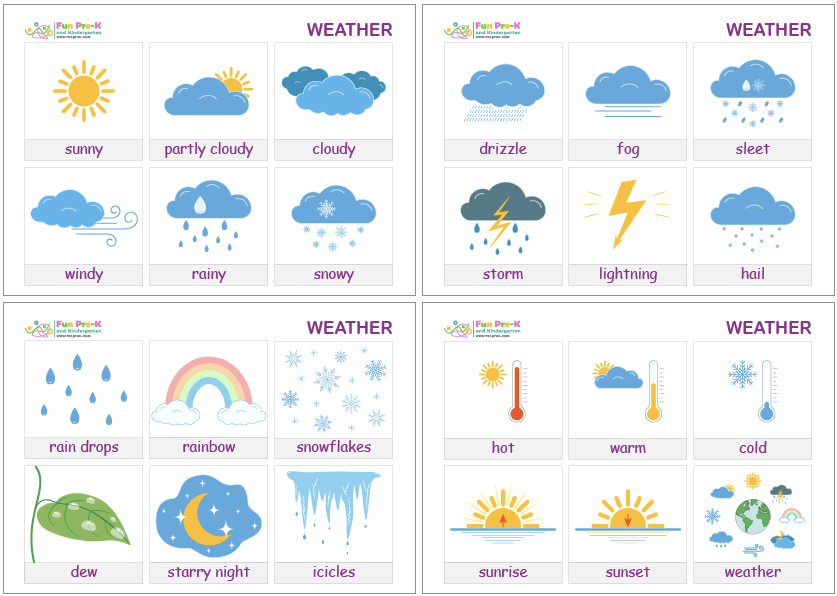Click the snowy cloud icon
Image resolution: width=837 pixels, height=596 pixels.
pyautogui.click(x=333, y=213)
